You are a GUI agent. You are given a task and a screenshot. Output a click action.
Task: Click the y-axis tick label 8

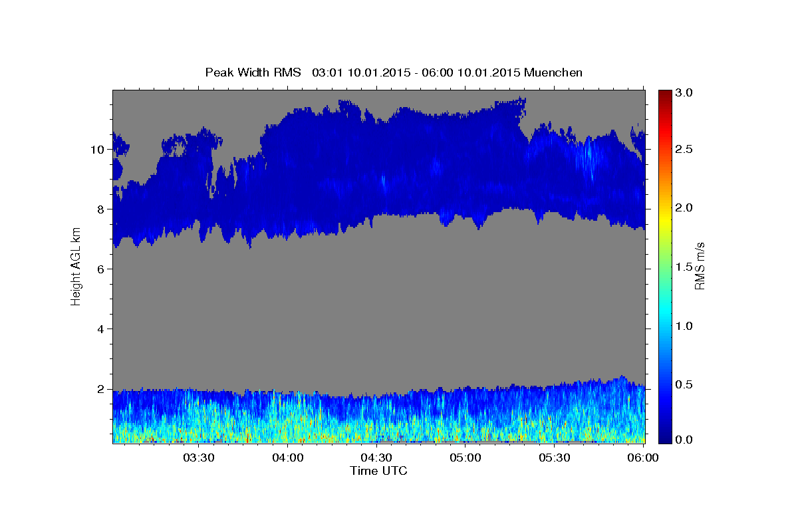point(101,209)
